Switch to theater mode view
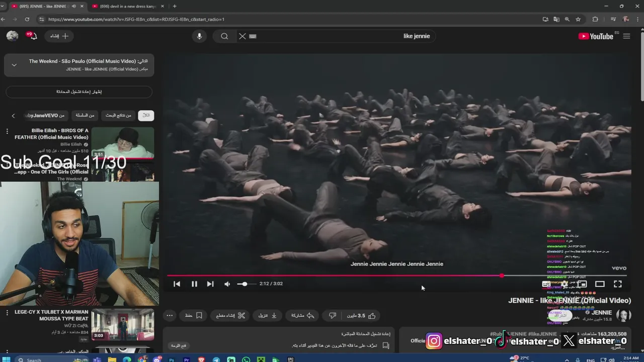 point(600,284)
